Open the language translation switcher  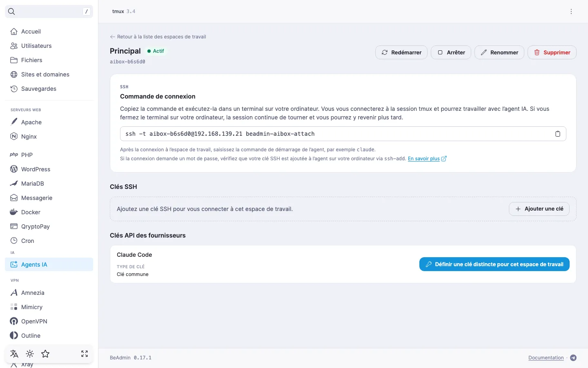click(x=14, y=354)
